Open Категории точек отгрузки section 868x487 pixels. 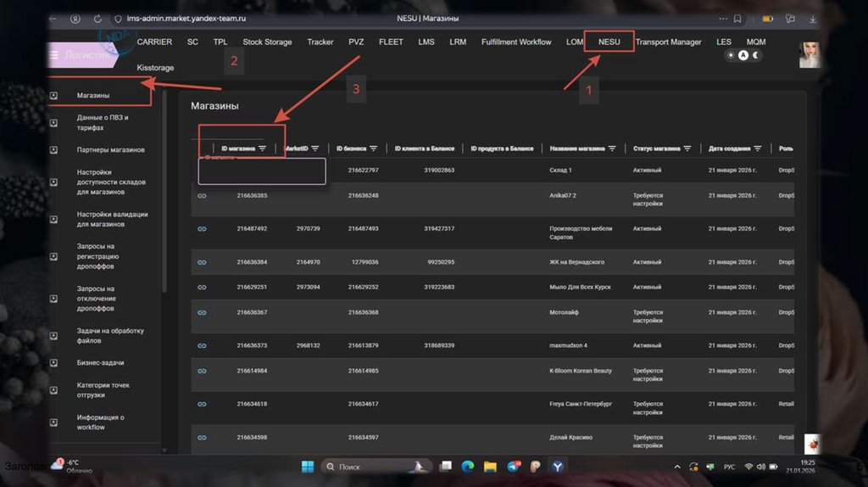click(x=101, y=390)
